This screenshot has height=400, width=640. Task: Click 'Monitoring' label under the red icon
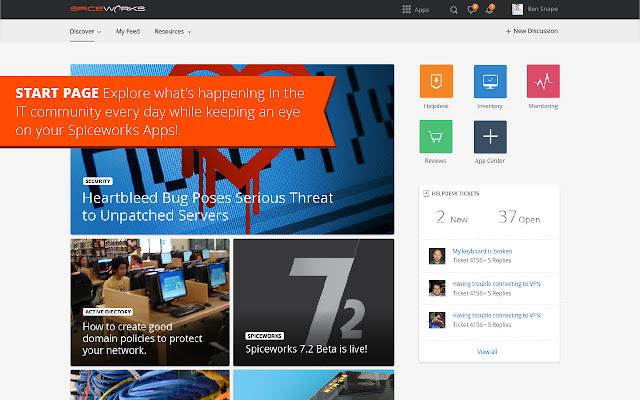(x=543, y=106)
